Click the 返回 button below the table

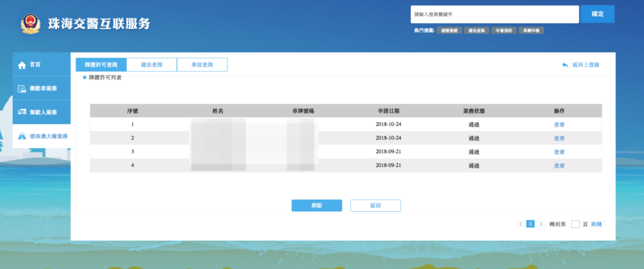[x=375, y=205]
